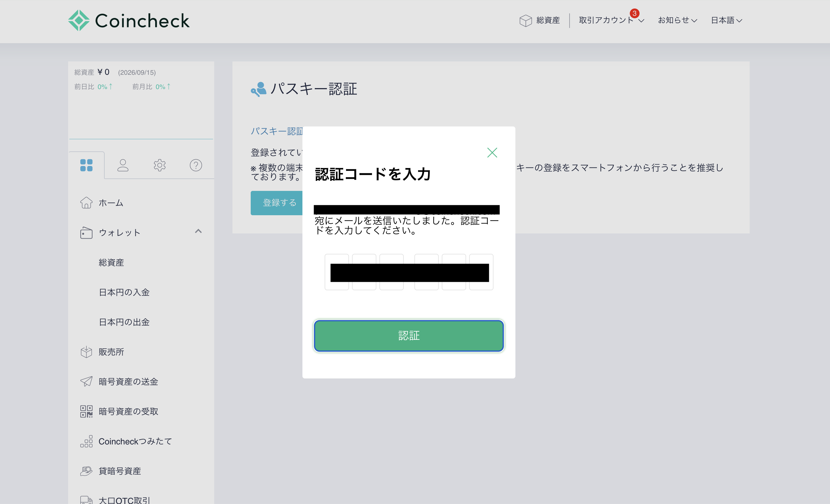This screenshot has width=830, height=504.
Task: Expand 取引アカウント dropdown
Action: 611,21
